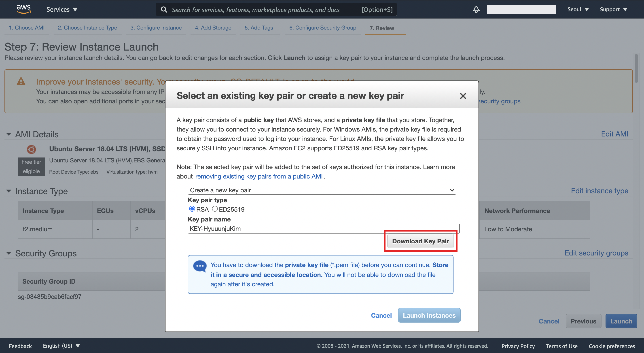644x353 pixels.
Task: Open the Create a new key pair dropdown
Action: 322,190
